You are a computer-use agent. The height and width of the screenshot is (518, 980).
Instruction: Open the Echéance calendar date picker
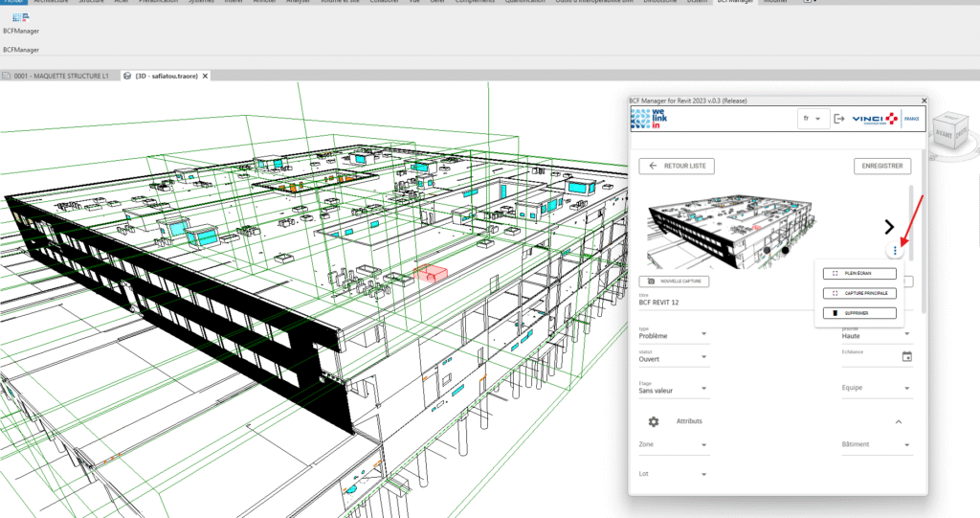(x=906, y=356)
